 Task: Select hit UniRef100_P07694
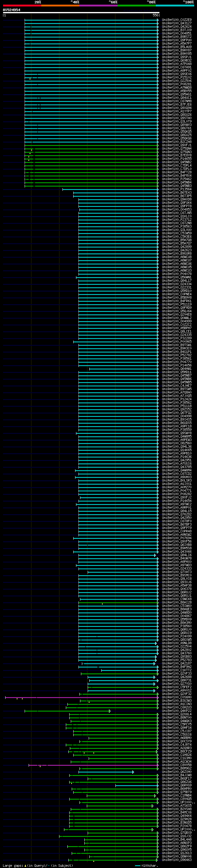(x=176, y=538)
